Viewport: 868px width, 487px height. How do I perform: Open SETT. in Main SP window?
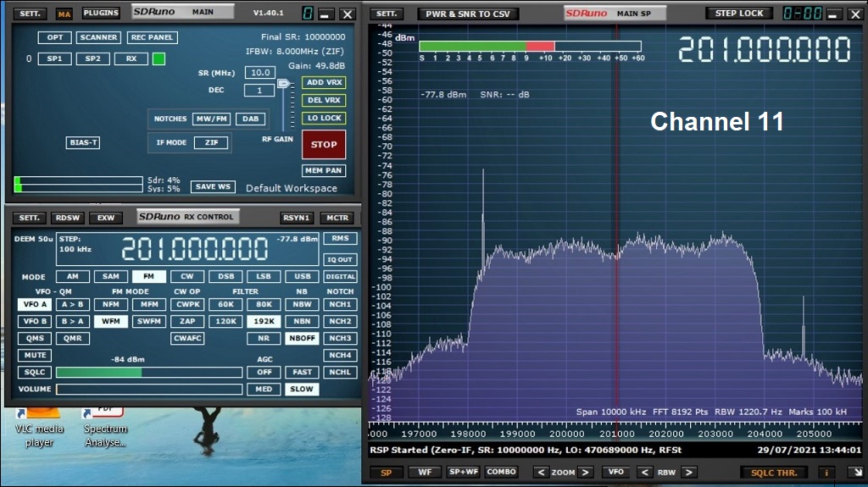click(387, 14)
